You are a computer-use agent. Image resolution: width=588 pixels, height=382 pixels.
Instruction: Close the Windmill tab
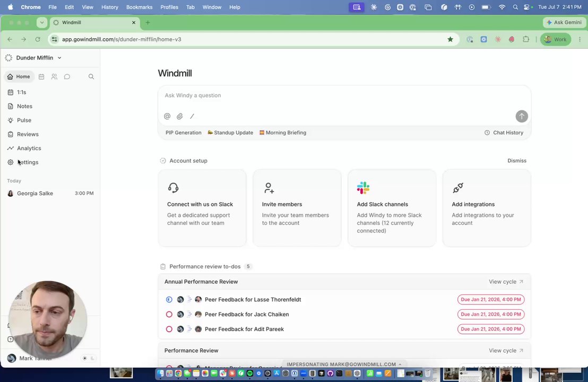pyautogui.click(x=134, y=22)
